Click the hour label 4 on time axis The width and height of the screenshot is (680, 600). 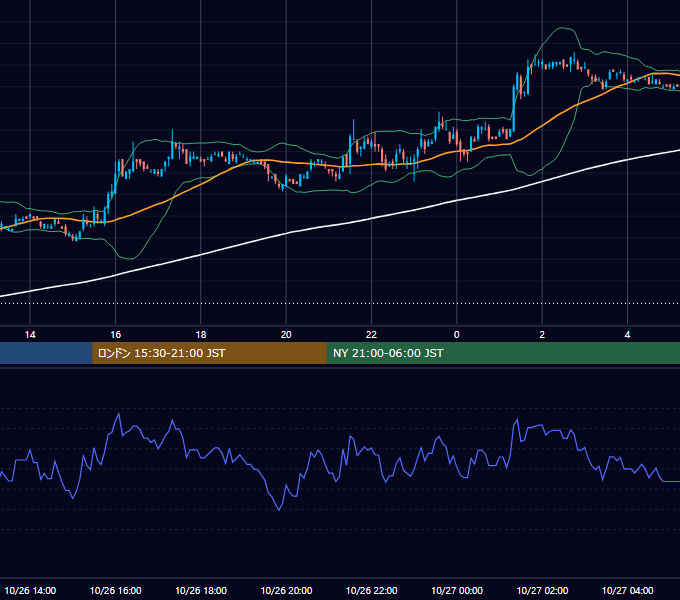pos(627,335)
